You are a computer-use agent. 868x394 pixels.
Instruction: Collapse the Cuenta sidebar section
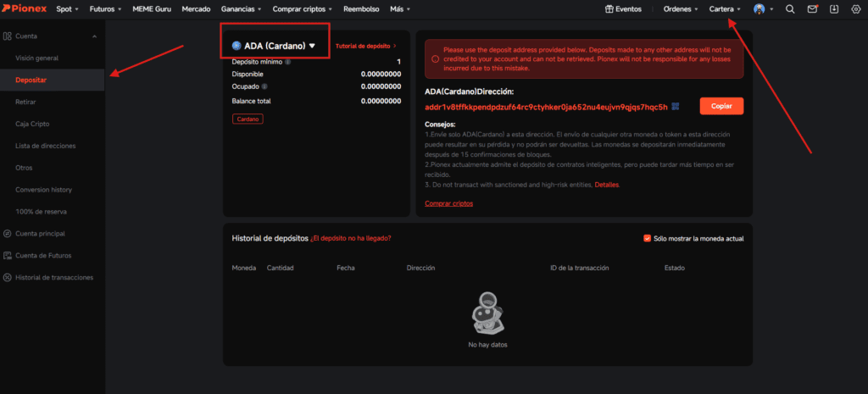click(x=93, y=36)
